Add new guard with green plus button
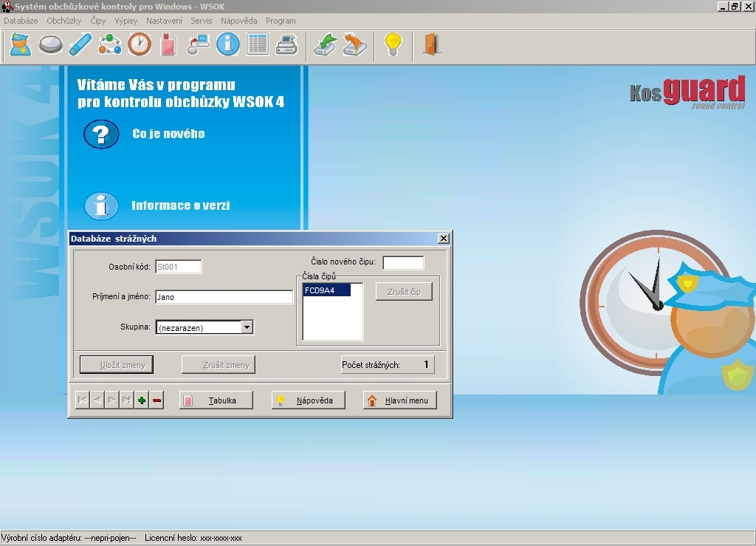 click(x=142, y=400)
